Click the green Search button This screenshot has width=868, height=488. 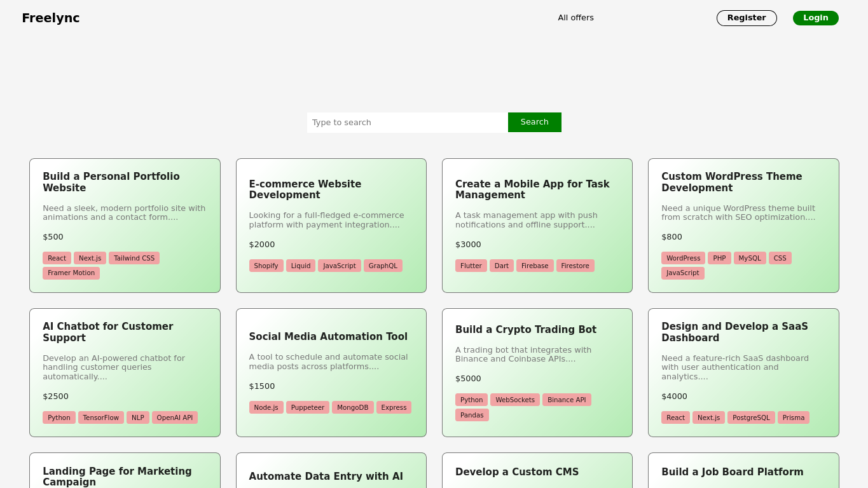coord(535,122)
